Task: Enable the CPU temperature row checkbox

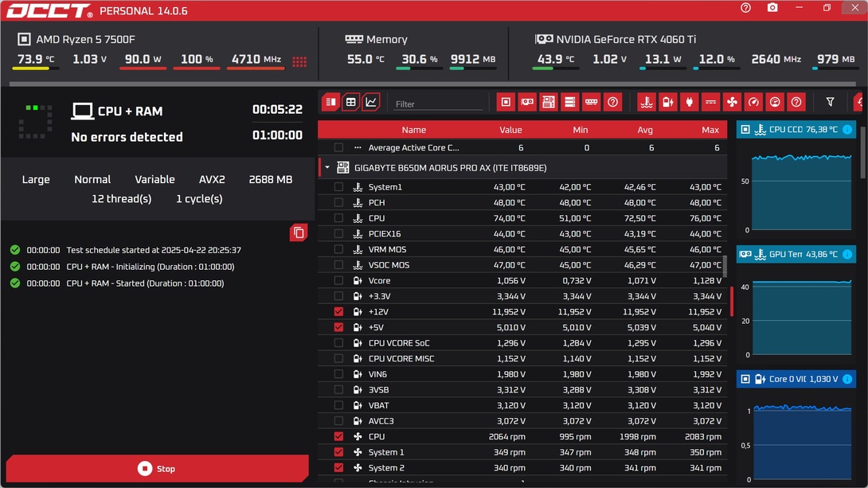Action: pyautogui.click(x=338, y=218)
